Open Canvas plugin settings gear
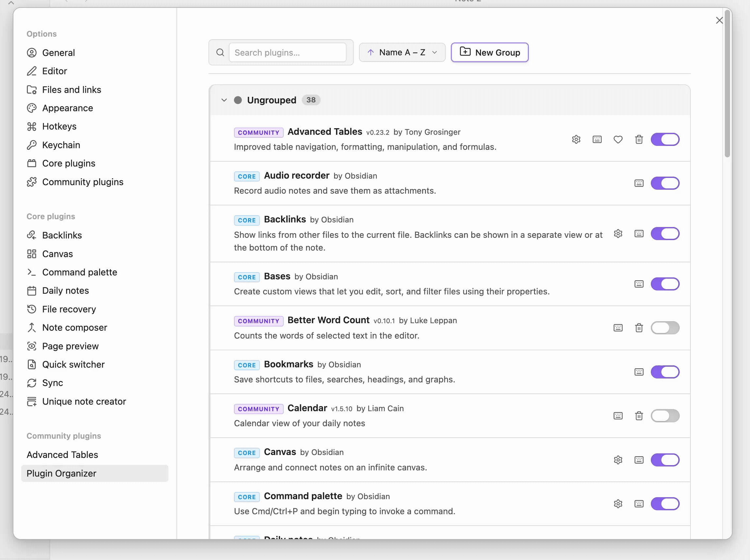 point(618,460)
